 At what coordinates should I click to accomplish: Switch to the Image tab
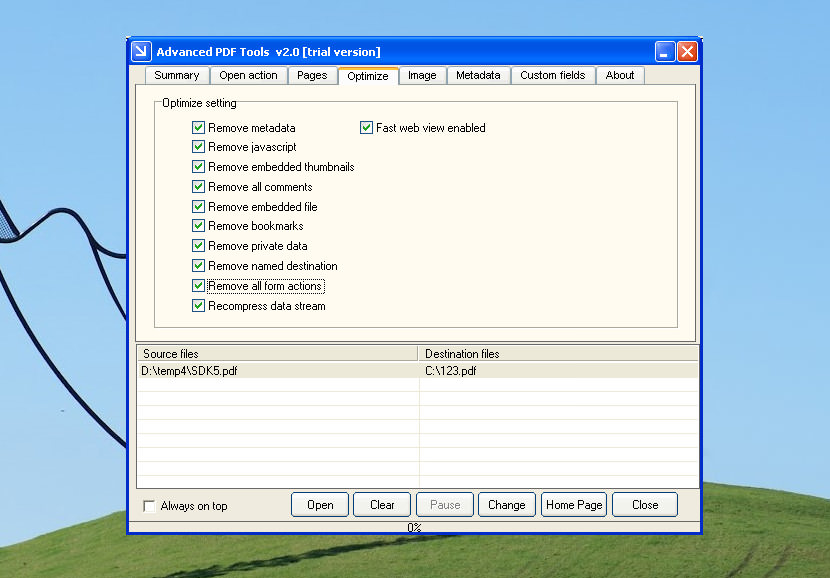point(422,75)
